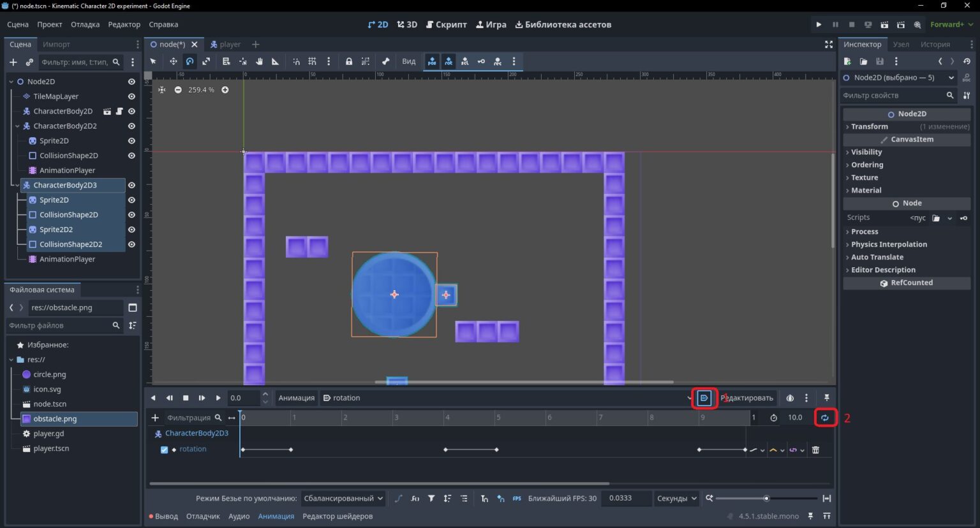This screenshot has width=980, height=528.
Task: Collapse the res:// folder
Action: (11, 360)
